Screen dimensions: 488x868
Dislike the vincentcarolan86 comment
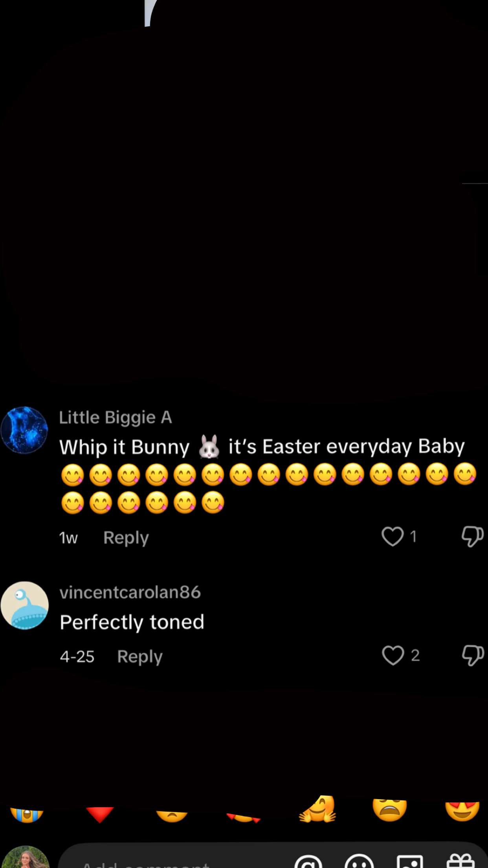click(473, 655)
